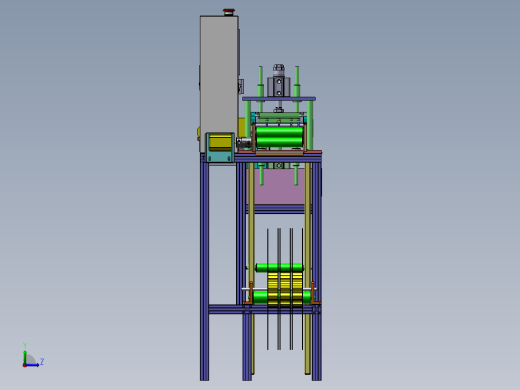Select the silver shaft coupling beside motor
The width and height of the screenshot is (520, 390).
244,142
